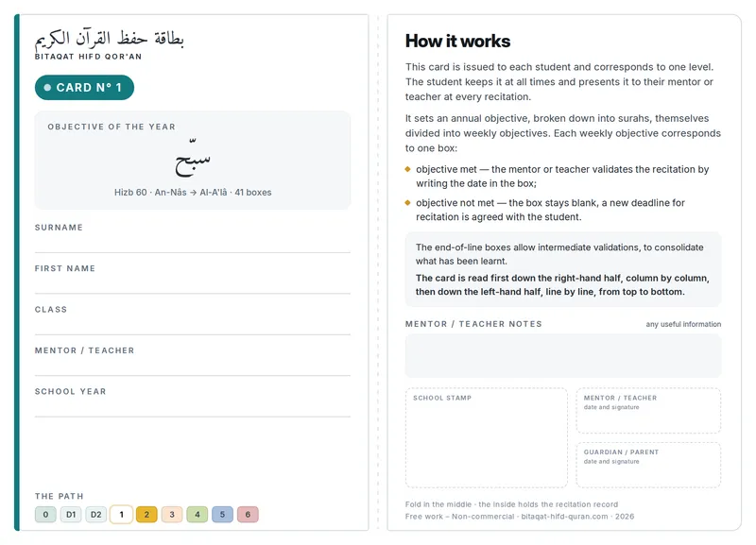756x545 pixels.
Task: Click the 'How it works' heading
Action: pyautogui.click(x=457, y=41)
